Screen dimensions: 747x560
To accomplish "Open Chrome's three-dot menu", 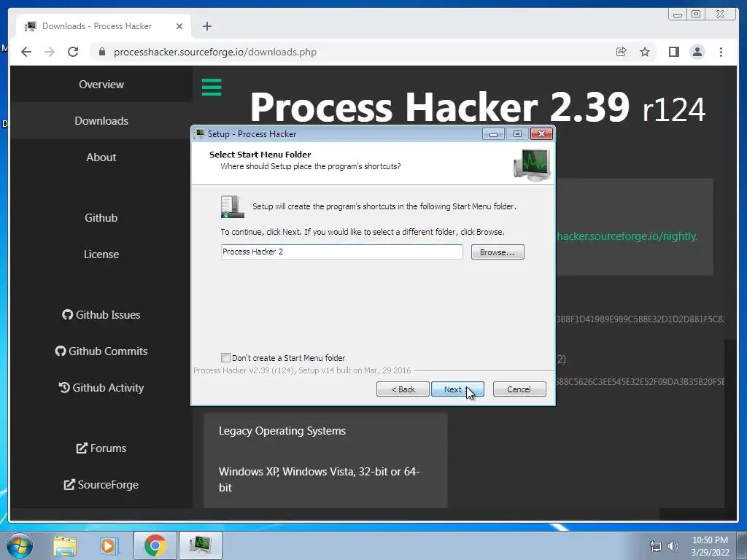I will click(721, 52).
